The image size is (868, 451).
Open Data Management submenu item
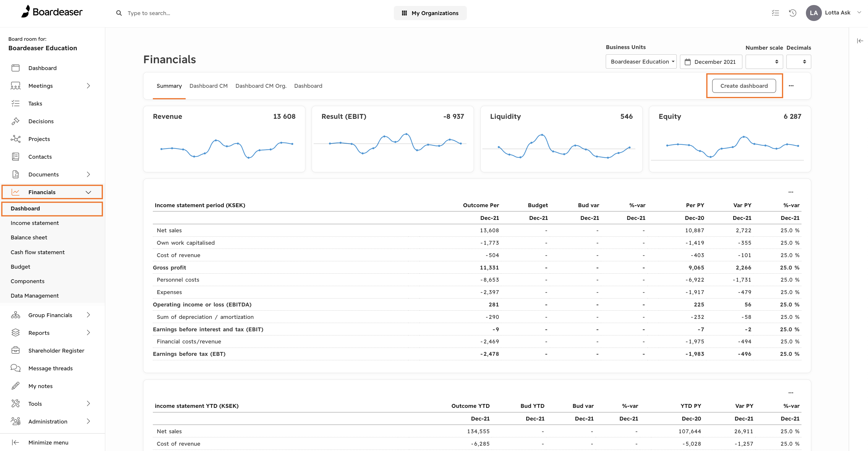coord(35,296)
